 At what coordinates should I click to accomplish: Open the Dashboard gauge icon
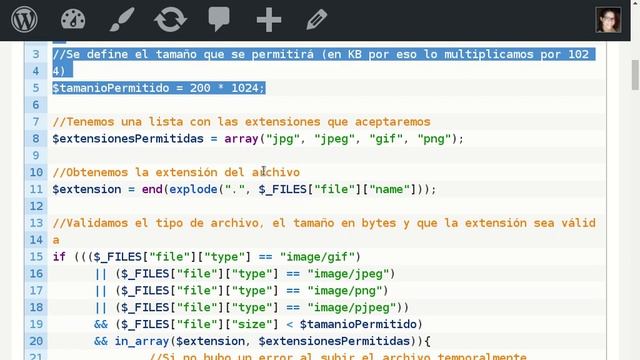[x=73, y=19]
